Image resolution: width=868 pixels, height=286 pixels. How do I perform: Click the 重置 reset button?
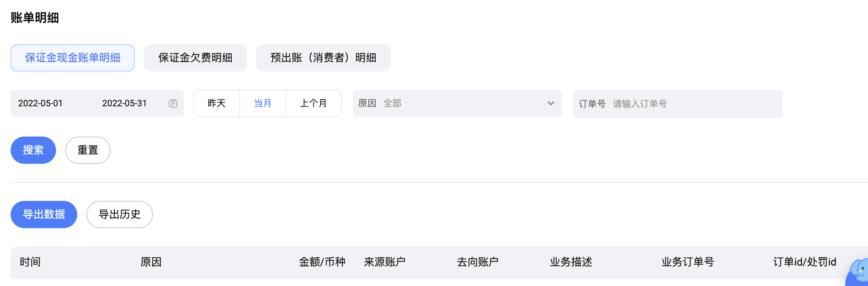coord(87,150)
